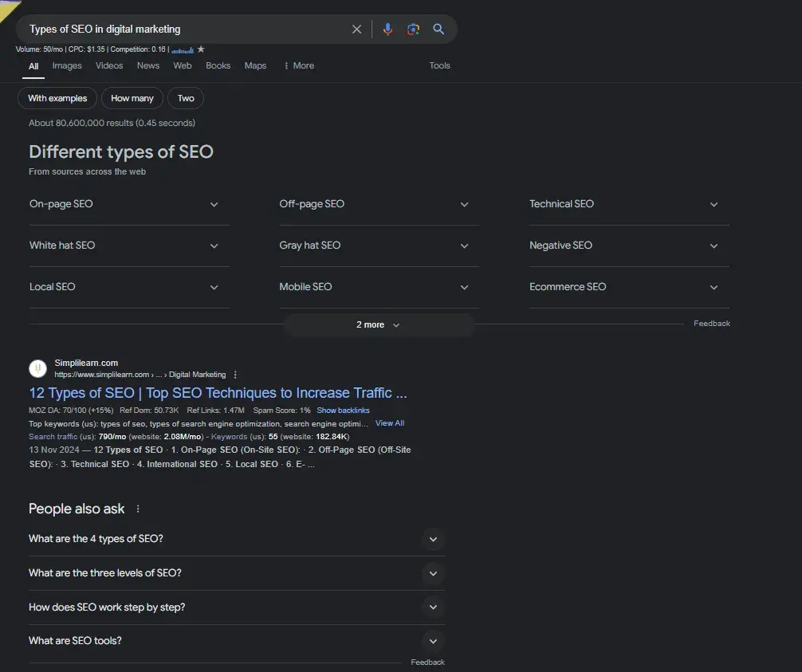Screen dimensions: 802x672
Task: Start voice search with microphone icon
Action: [x=387, y=29]
